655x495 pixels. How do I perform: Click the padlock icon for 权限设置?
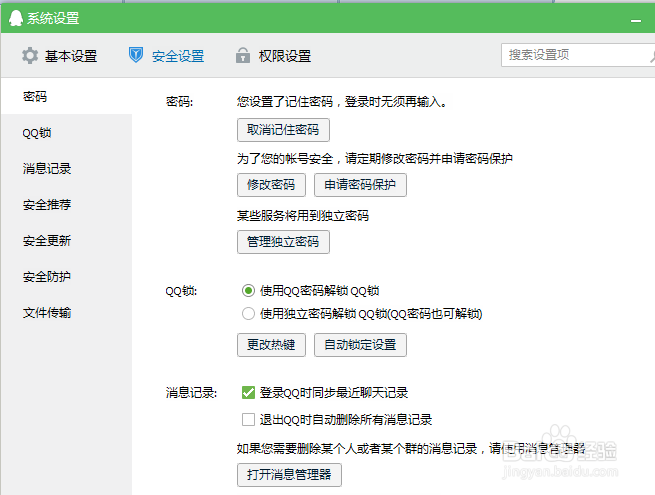click(x=243, y=55)
